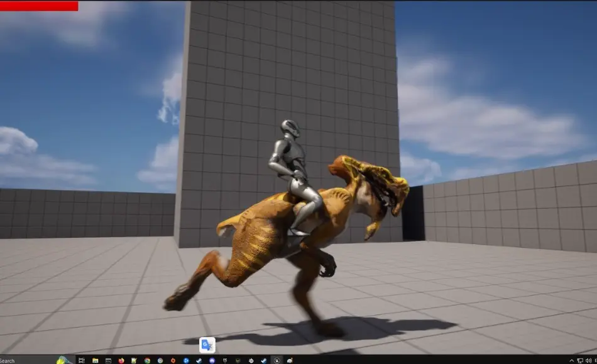
Task: Open Task View from the taskbar
Action: point(82,361)
